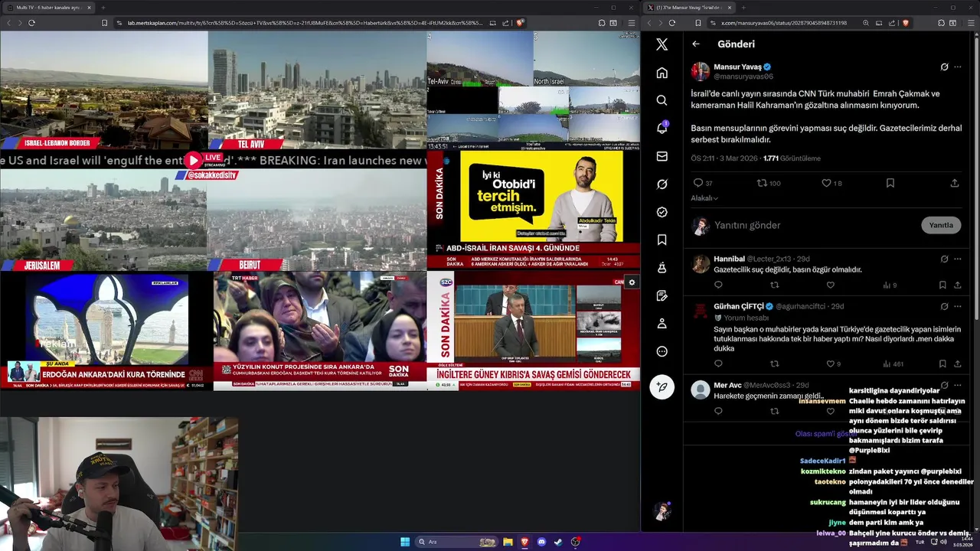Open the flask icon in the X sidebar
980x551 pixels.
click(x=662, y=268)
